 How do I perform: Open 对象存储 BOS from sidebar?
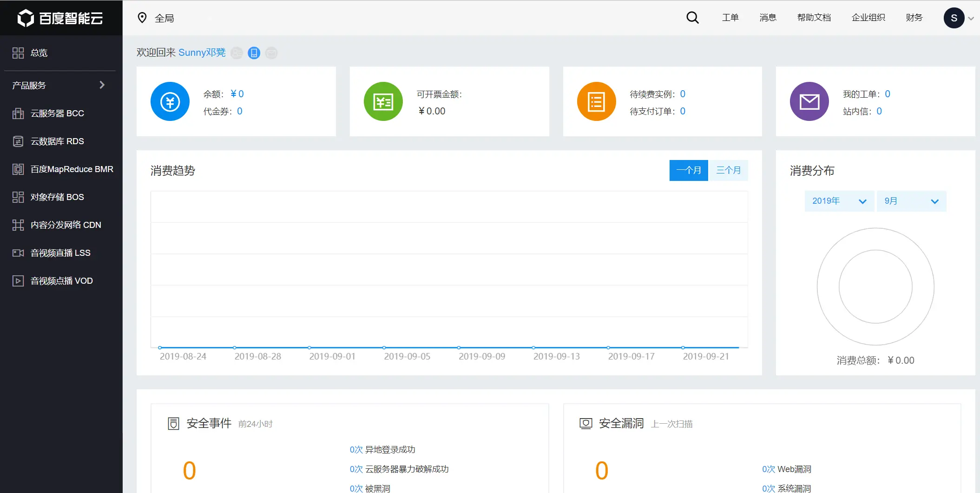(x=61, y=197)
